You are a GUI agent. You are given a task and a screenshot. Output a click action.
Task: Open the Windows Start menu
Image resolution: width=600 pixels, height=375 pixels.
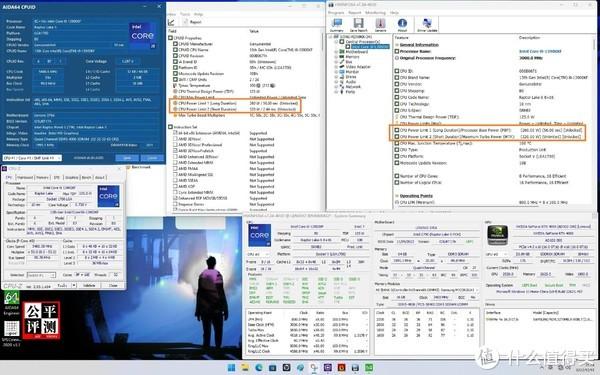click(232, 368)
